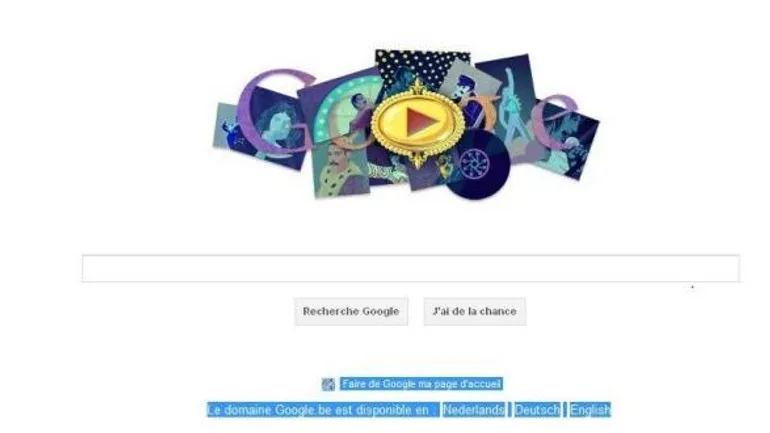Open 'Faire de Google ma page d'accueil' link
Screen dimensions: 770x433
(421, 384)
